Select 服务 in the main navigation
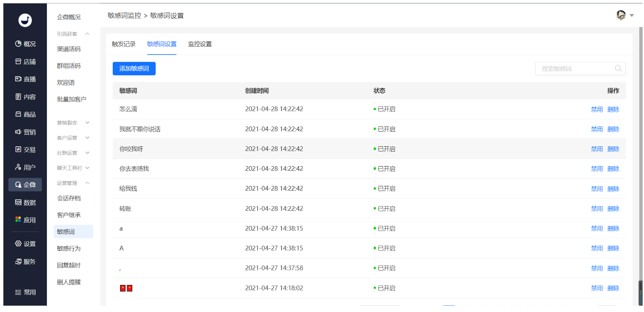644x312 pixels. point(25,262)
